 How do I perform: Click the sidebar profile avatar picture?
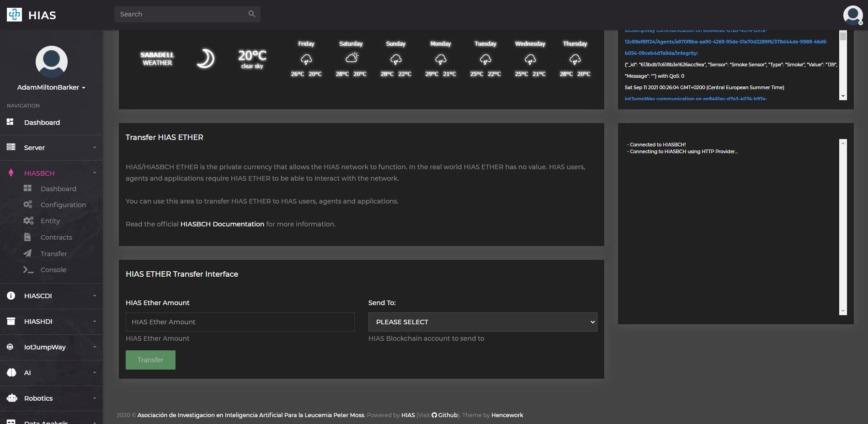pyautogui.click(x=52, y=62)
